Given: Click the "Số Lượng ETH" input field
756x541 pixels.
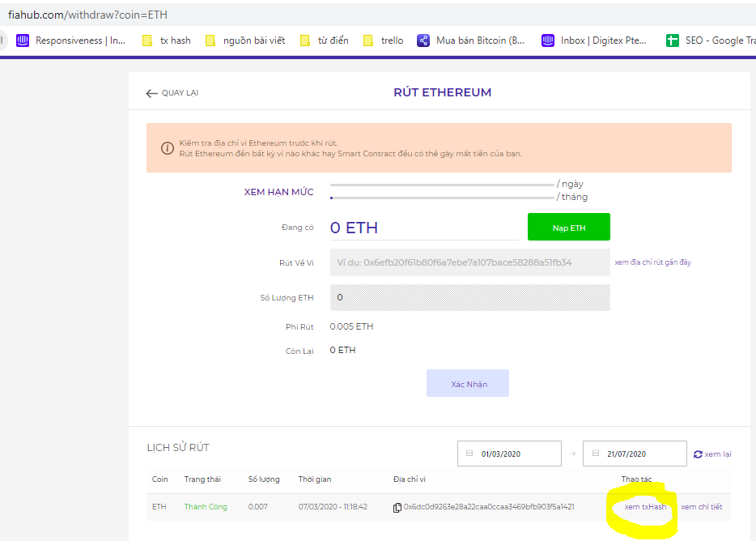Looking at the screenshot, I should pyautogui.click(x=468, y=298).
